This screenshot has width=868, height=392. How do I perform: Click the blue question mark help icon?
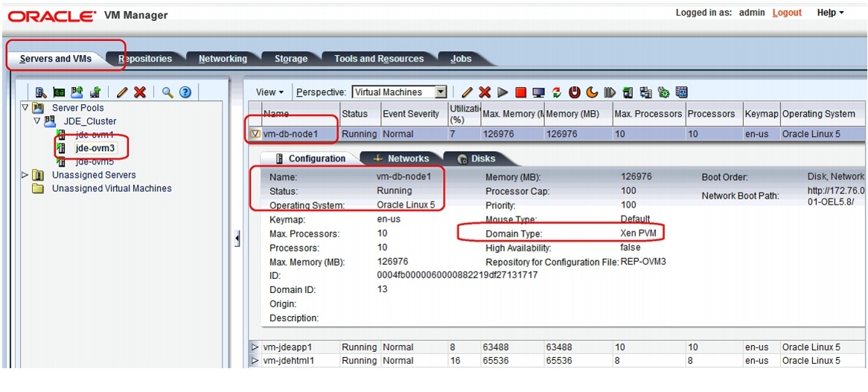tap(185, 92)
